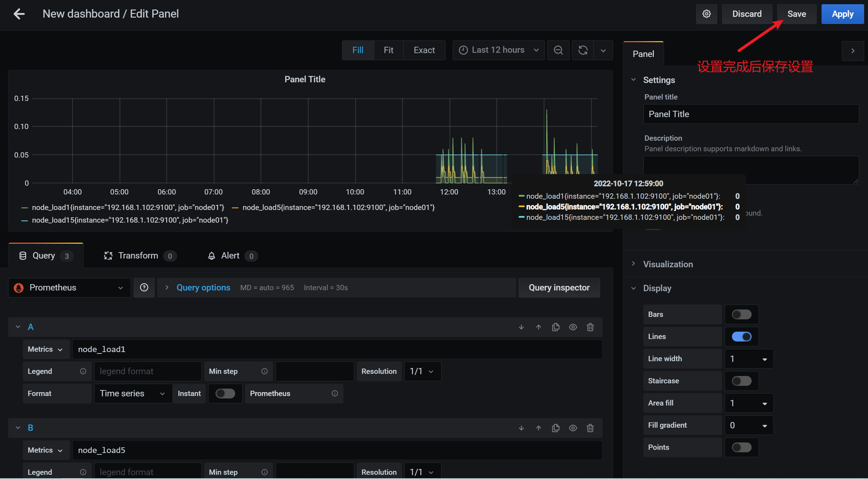Open the Last 12 hours time picker
The height and width of the screenshot is (479, 868).
[499, 50]
